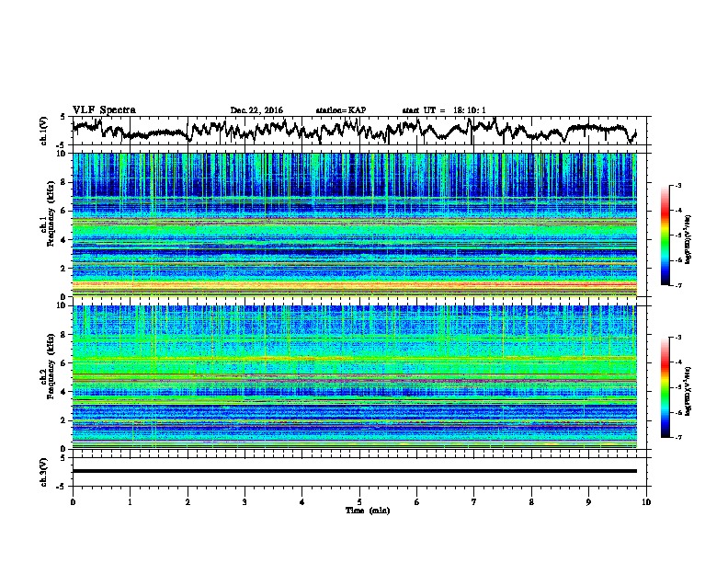Click the time axis tick label "1"
This screenshot has width=728, height=563.
[x=130, y=501]
